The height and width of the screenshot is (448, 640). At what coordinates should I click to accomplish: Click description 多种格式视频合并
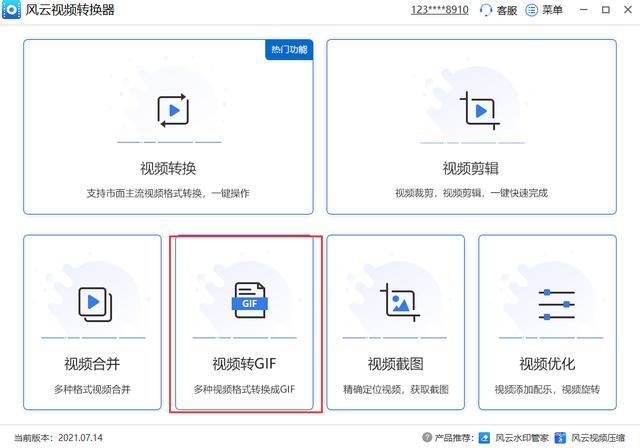click(x=92, y=389)
